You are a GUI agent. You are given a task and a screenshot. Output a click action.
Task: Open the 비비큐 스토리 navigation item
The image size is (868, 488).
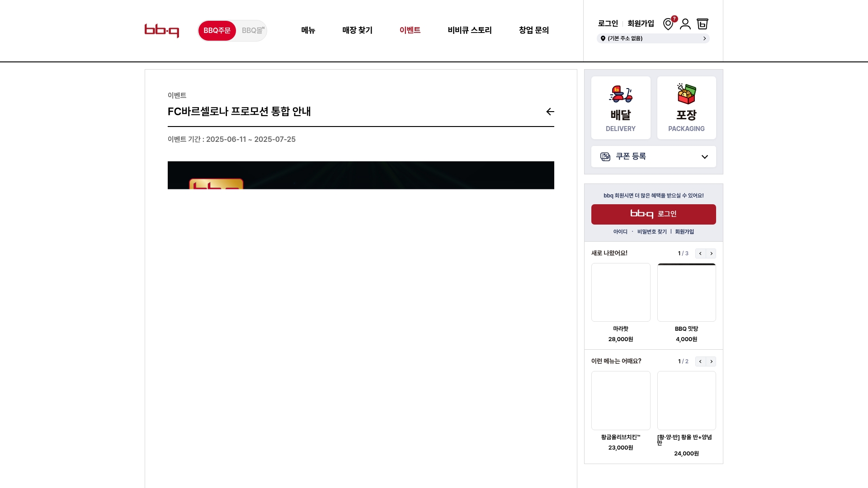point(470,30)
